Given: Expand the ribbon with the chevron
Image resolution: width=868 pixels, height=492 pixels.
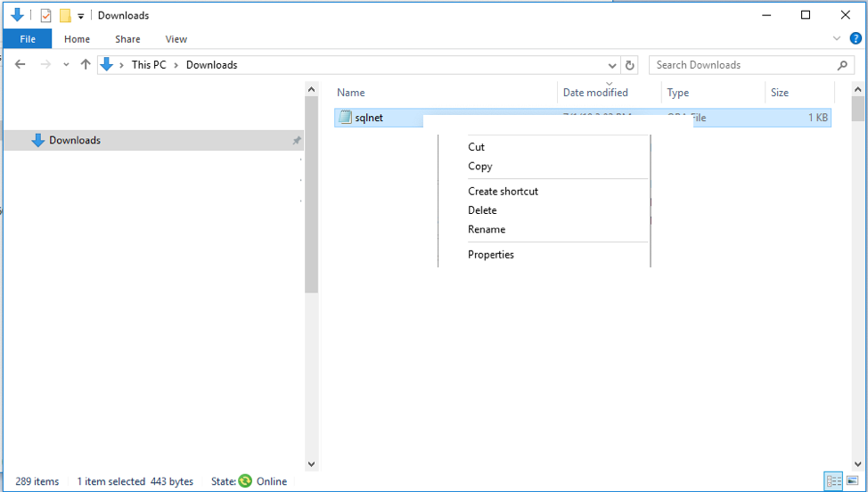Looking at the screenshot, I should [x=837, y=38].
